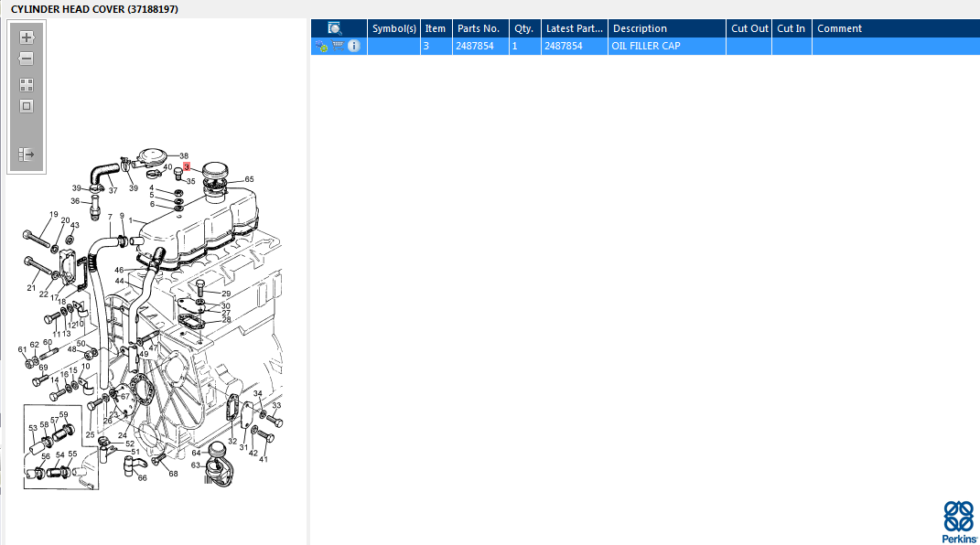Click the Perkins logo
The height and width of the screenshot is (545, 980).
pos(959,521)
